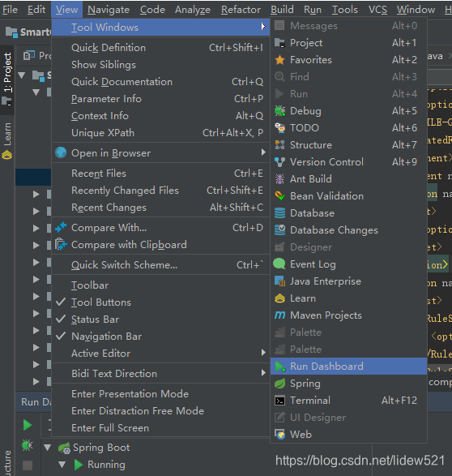Choose Recent Files

[160, 174]
